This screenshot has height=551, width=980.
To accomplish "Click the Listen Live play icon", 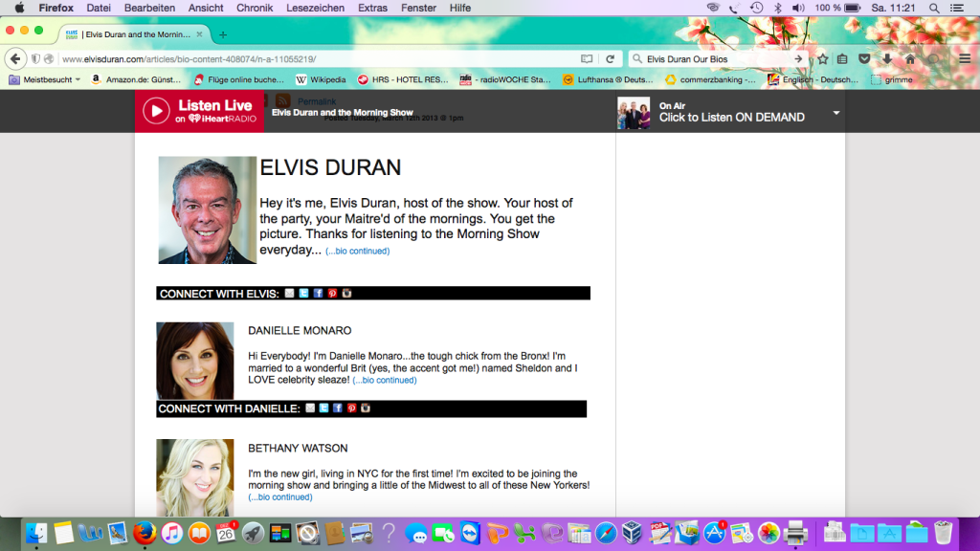I will (x=156, y=111).
